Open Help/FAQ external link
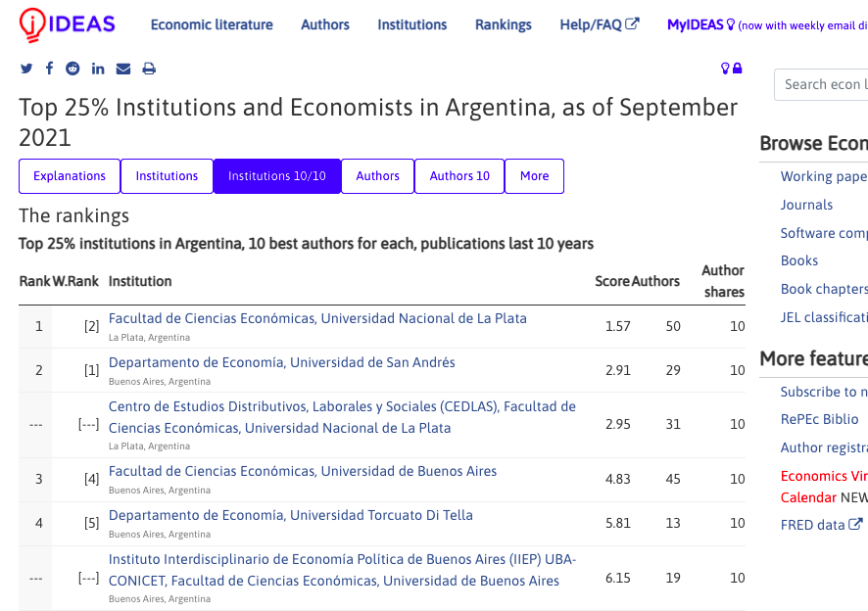 tap(600, 24)
